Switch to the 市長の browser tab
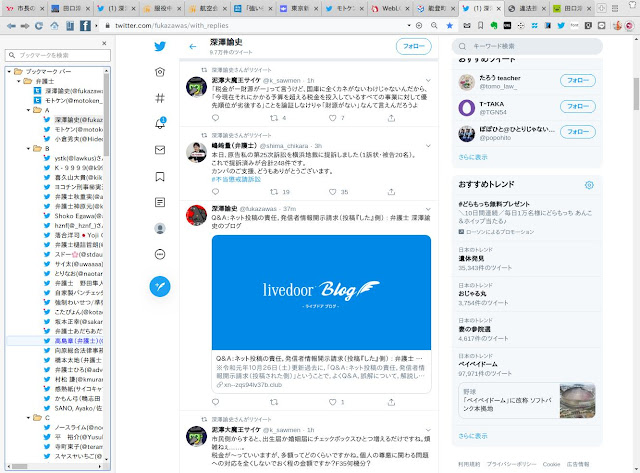This screenshot has width=640, height=473. click(26, 8)
